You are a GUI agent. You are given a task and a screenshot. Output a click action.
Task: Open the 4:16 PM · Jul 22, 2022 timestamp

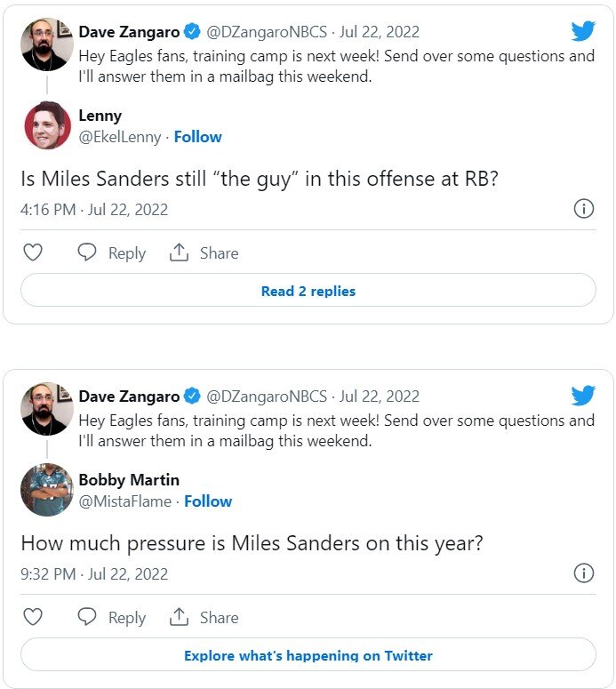click(94, 210)
